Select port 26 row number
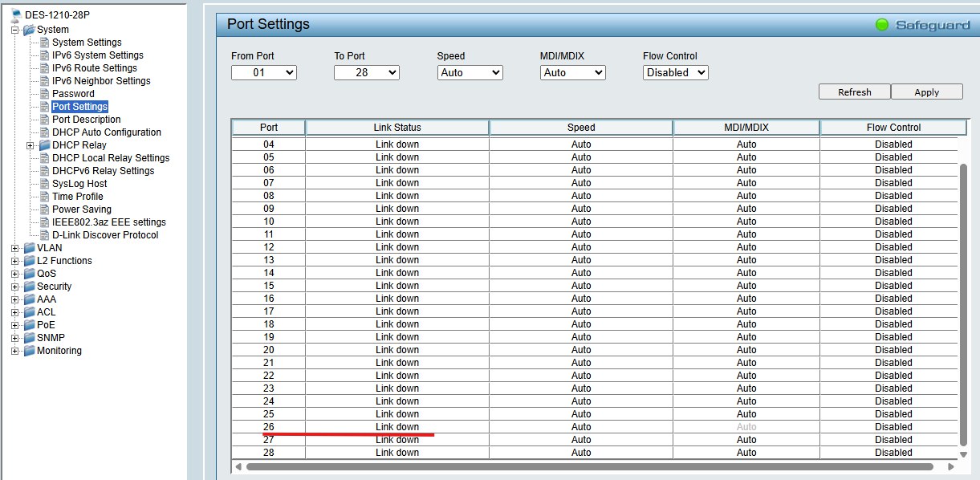 (x=269, y=427)
